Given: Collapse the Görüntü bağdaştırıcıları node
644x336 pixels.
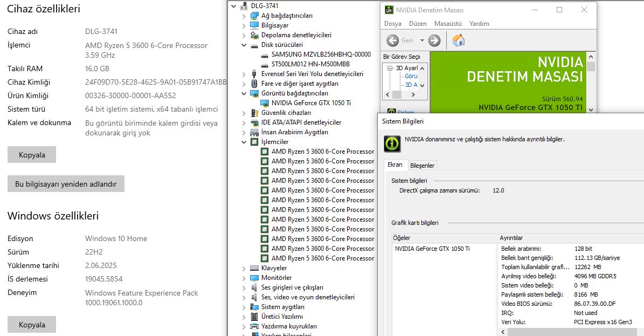Looking at the screenshot, I should [x=244, y=93].
